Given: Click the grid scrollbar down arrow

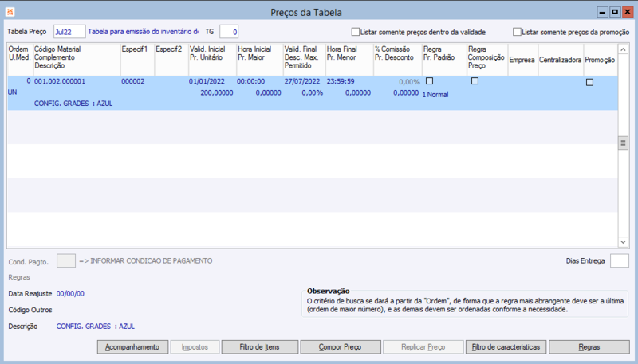Looking at the screenshot, I should click(x=623, y=241).
